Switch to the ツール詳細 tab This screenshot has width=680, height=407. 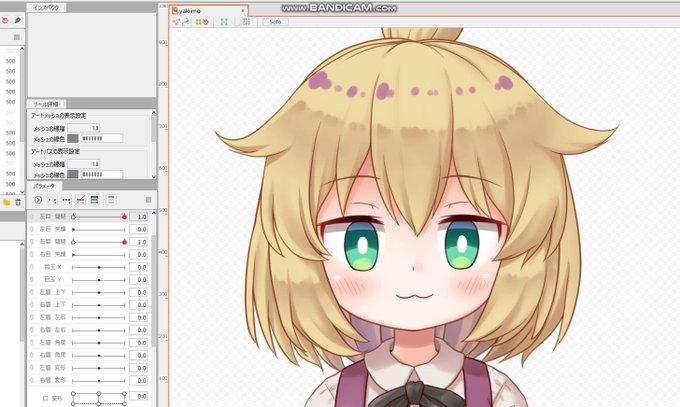(46, 104)
